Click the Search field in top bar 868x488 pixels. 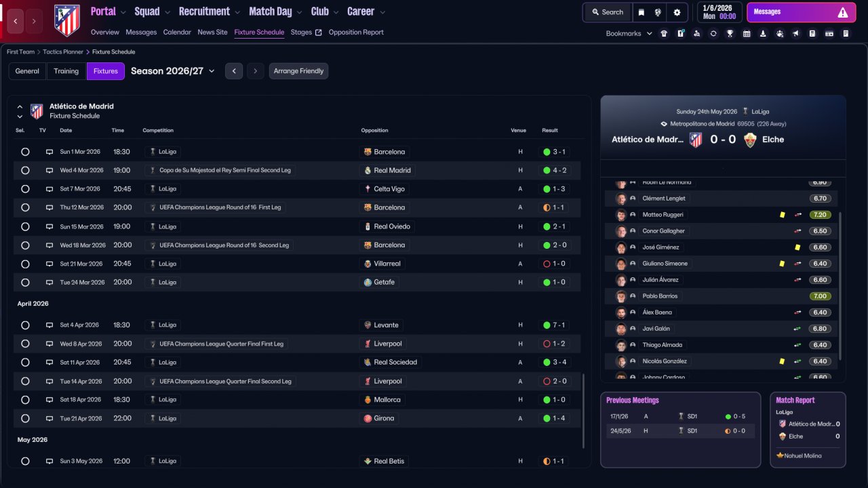pos(607,12)
